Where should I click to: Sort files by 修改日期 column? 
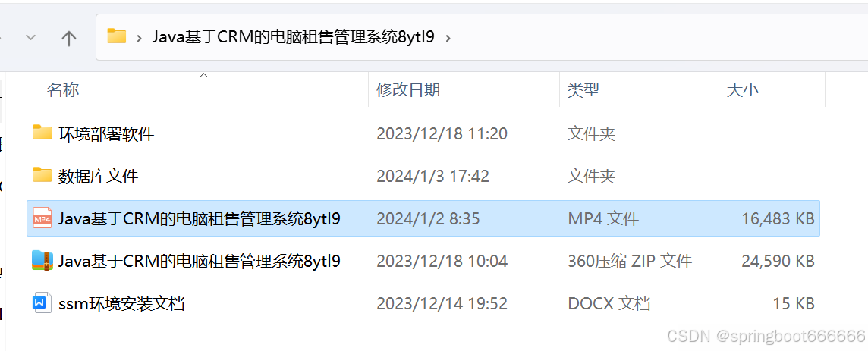coord(408,89)
